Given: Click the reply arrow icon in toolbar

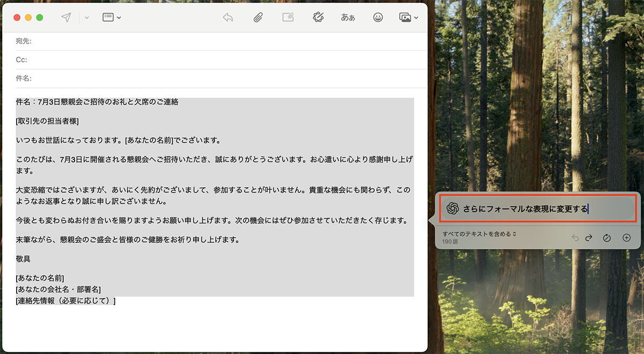Looking at the screenshot, I should [228, 18].
